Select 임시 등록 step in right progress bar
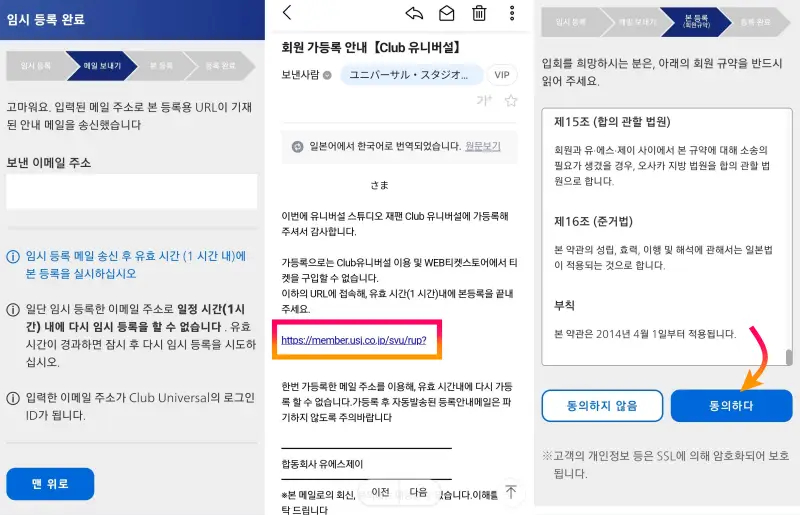800x515 pixels. 571,22
